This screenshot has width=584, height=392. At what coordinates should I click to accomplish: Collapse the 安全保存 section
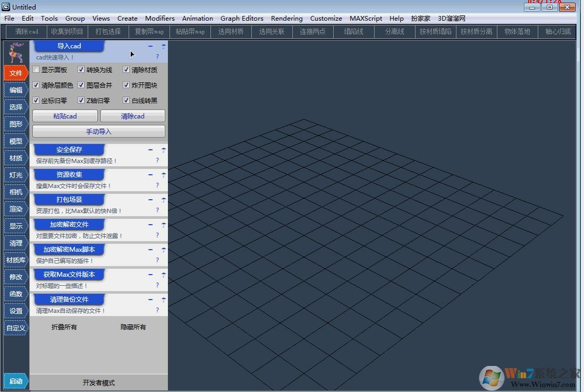coord(150,149)
